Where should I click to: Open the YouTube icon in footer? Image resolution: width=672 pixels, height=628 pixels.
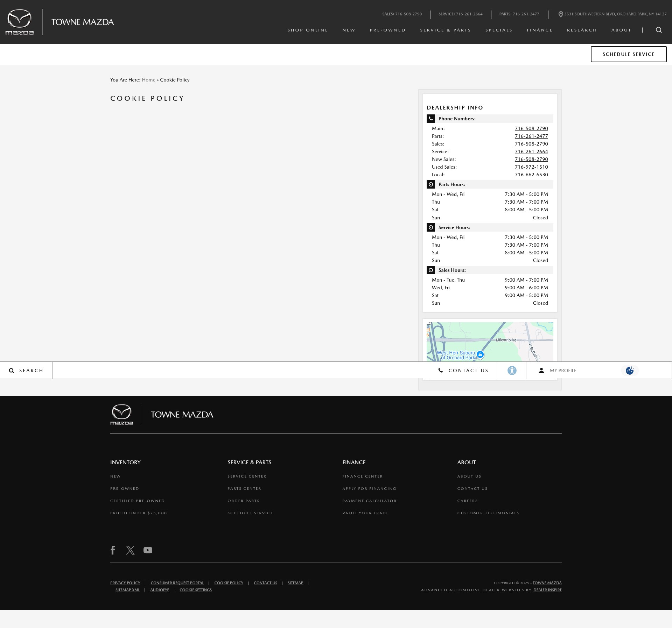pos(148,550)
